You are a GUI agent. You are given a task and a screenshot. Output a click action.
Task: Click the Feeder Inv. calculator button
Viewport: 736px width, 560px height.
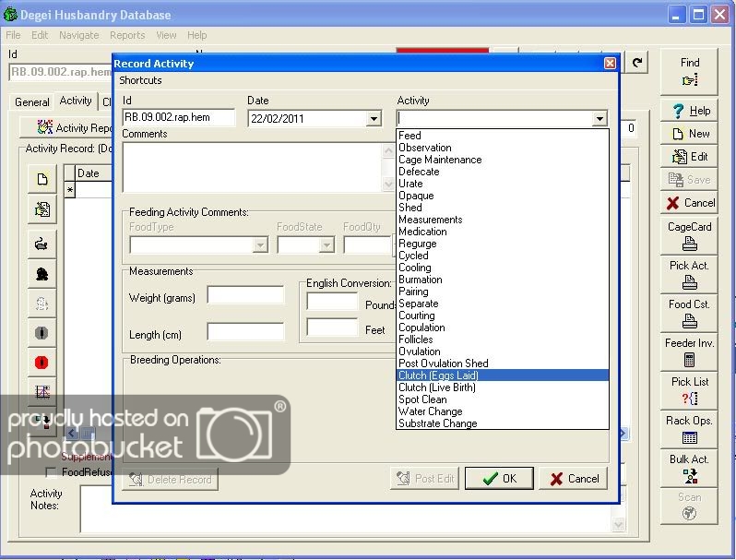[x=689, y=351]
